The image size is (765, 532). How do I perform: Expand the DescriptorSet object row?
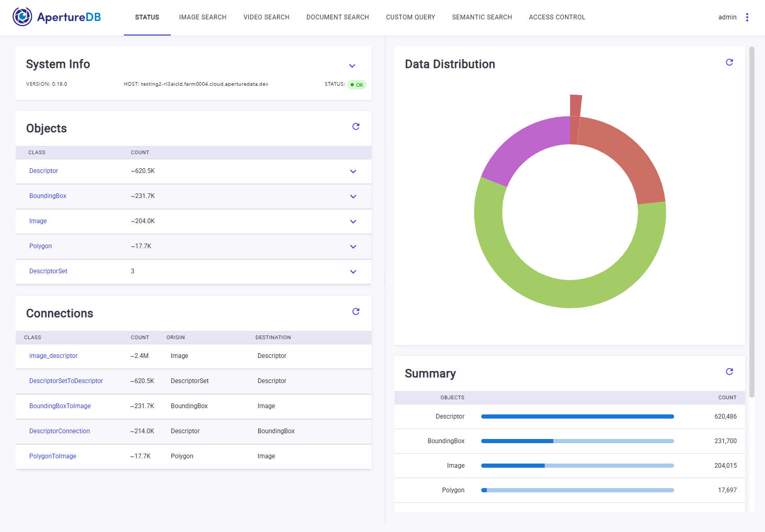coord(353,272)
